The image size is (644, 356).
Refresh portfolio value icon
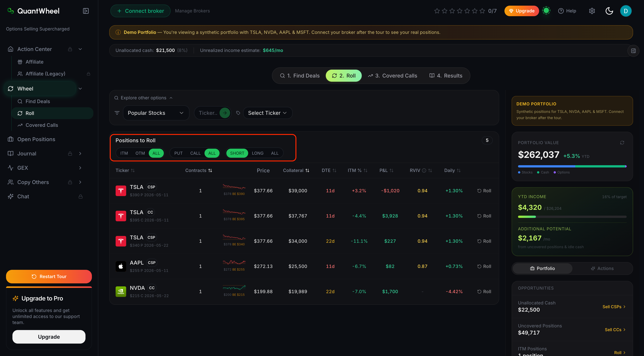click(x=622, y=143)
